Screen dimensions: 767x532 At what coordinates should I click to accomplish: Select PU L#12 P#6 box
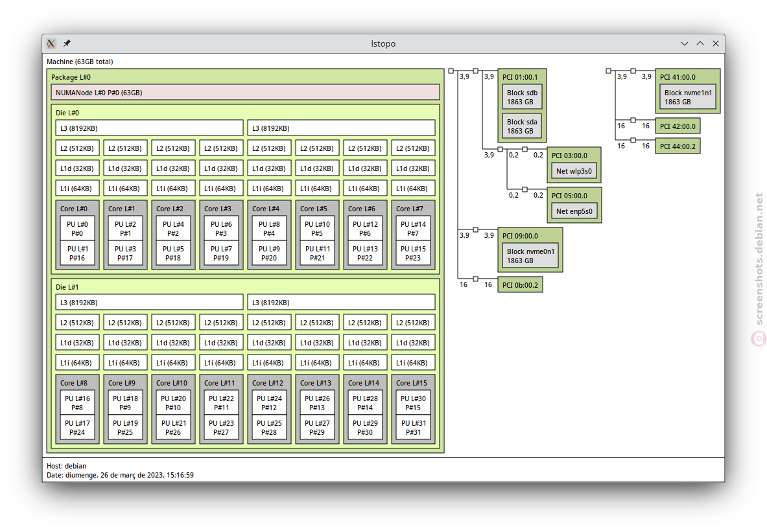point(365,228)
